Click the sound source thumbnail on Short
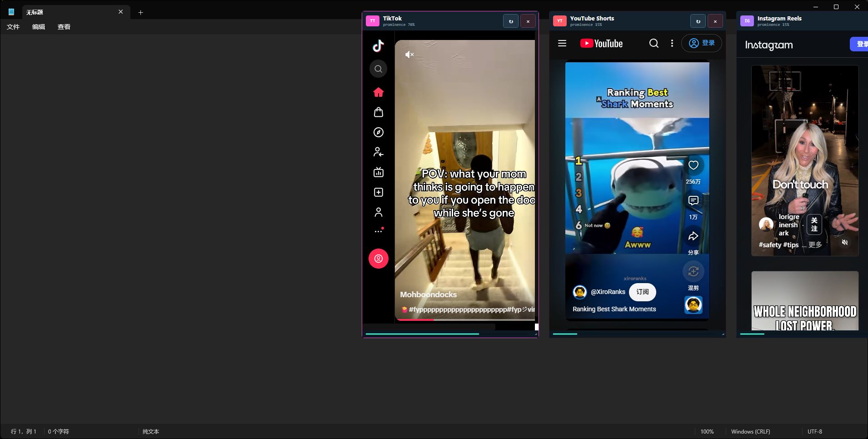Image resolution: width=868 pixels, height=439 pixels. point(693,305)
